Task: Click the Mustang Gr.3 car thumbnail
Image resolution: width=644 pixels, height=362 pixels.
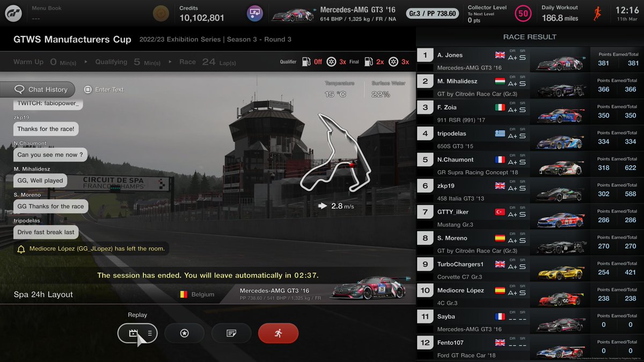Action: [x=560, y=219]
